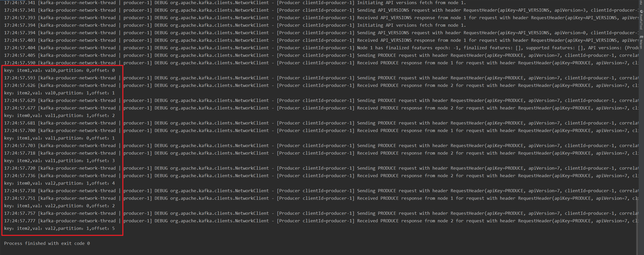Viewport: 644px width, 255px height.
Task: Click the log line timestamped 17:24:57.736
Action: click(x=321, y=176)
